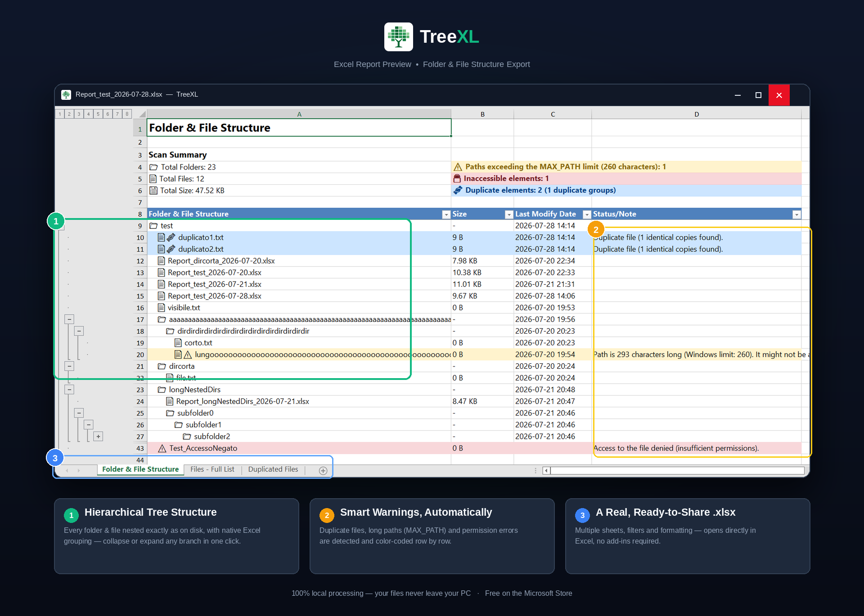Select the Test_AccessoNegato cell

point(299,448)
